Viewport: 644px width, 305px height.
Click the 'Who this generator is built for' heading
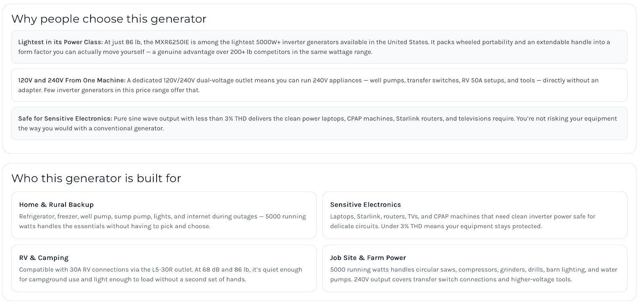[x=96, y=178]
